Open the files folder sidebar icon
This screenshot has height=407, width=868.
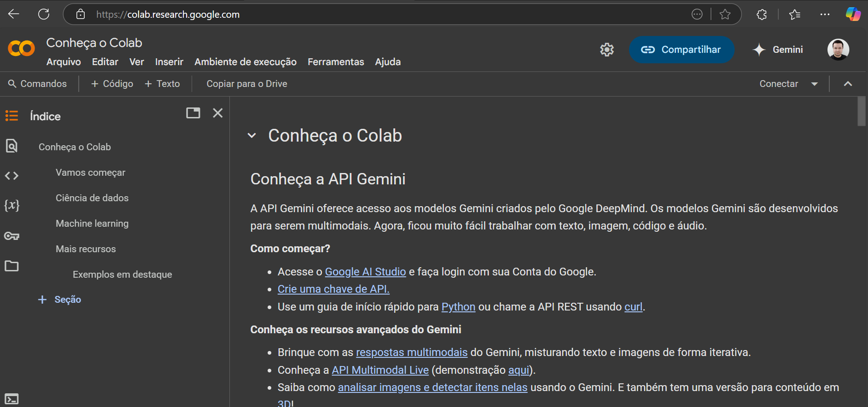(x=12, y=266)
